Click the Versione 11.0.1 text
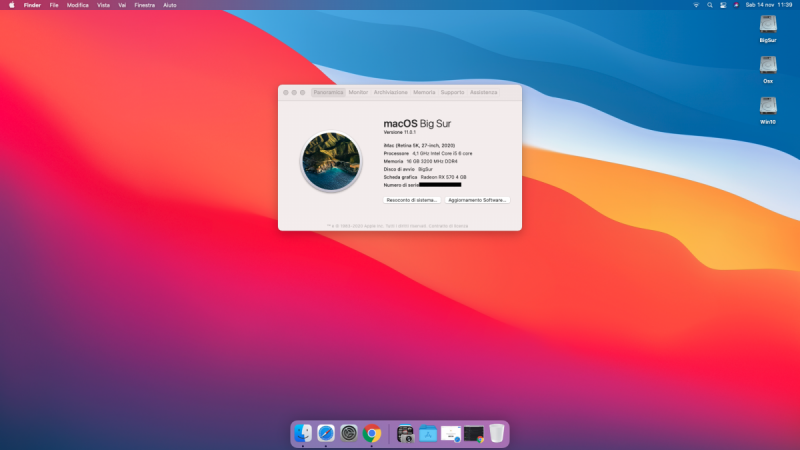The height and width of the screenshot is (450, 800). 400,133
